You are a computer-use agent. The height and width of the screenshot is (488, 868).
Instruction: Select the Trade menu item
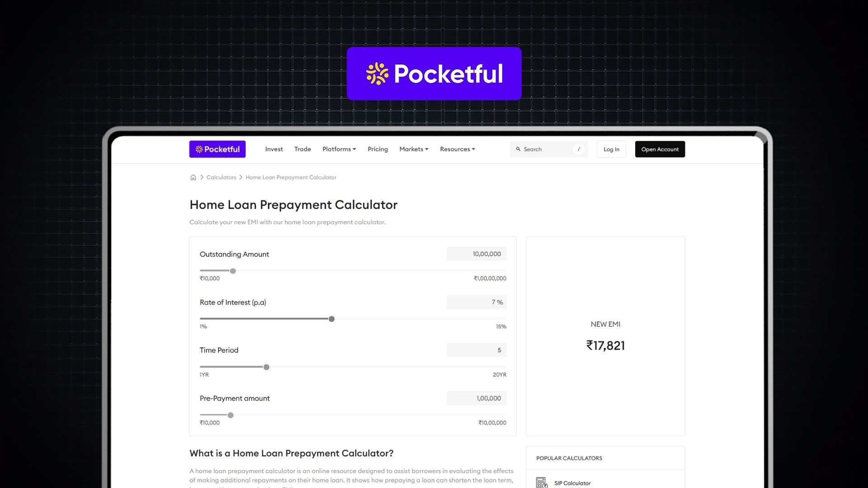(x=302, y=149)
